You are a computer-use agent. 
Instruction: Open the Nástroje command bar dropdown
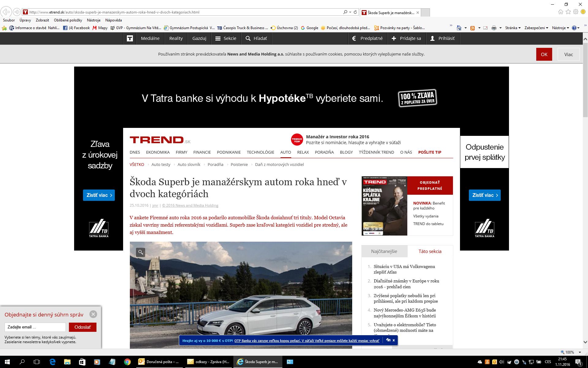coord(560,28)
